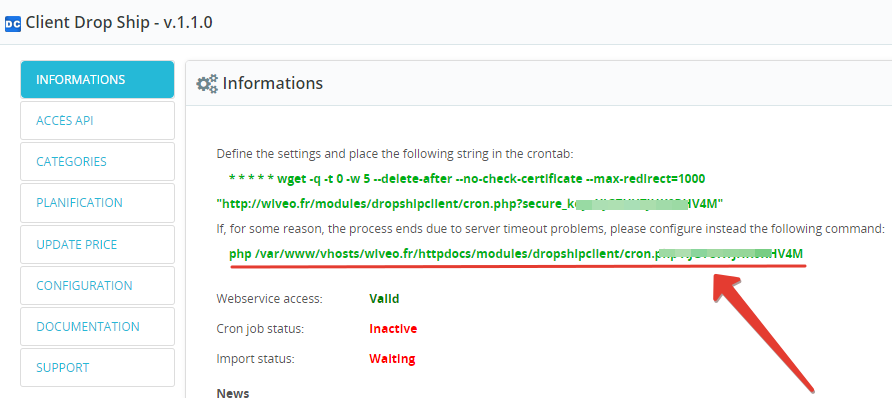Open the CATEGORIES section
This screenshot has width=892, height=398.
[97, 161]
